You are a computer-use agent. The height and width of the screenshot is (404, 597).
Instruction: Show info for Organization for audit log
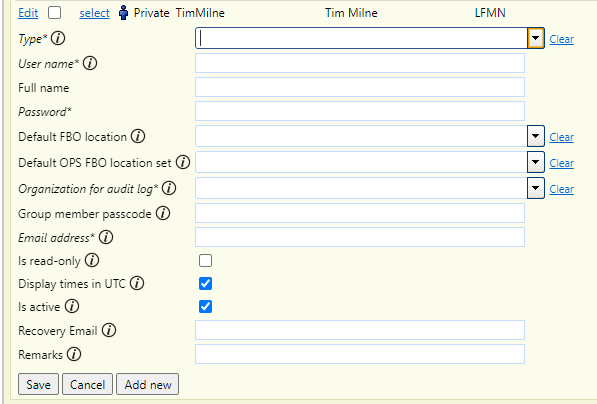coord(169,188)
